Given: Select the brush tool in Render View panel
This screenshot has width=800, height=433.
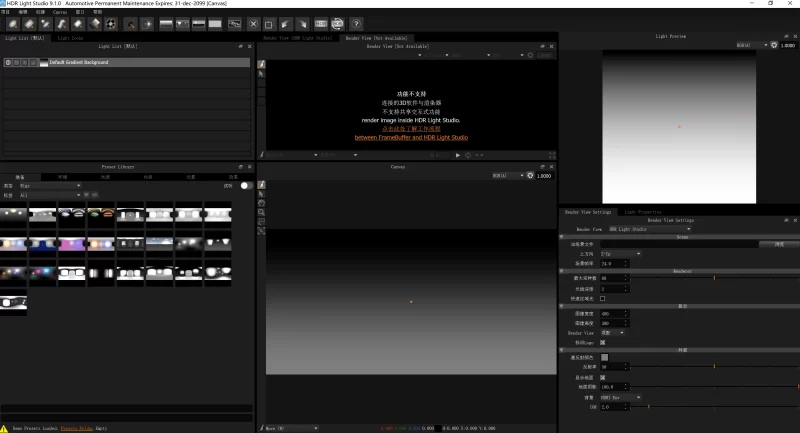Looking at the screenshot, I should (261, 64).
